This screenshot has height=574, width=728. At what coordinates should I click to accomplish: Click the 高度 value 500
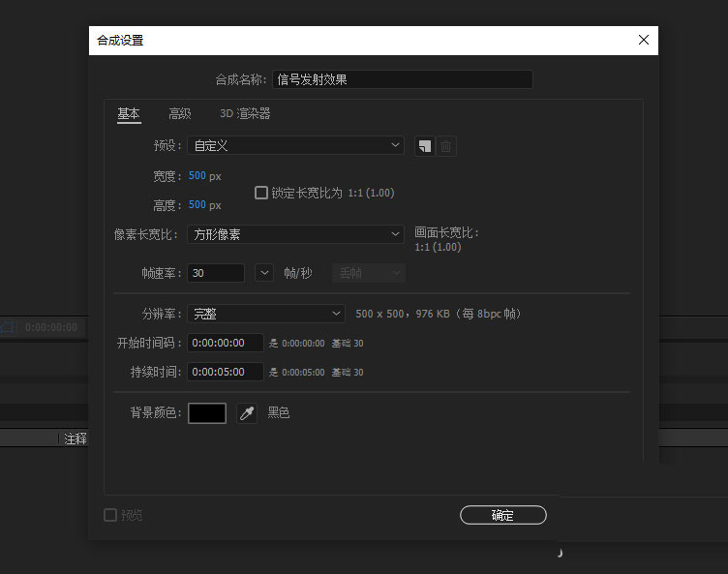197,205
